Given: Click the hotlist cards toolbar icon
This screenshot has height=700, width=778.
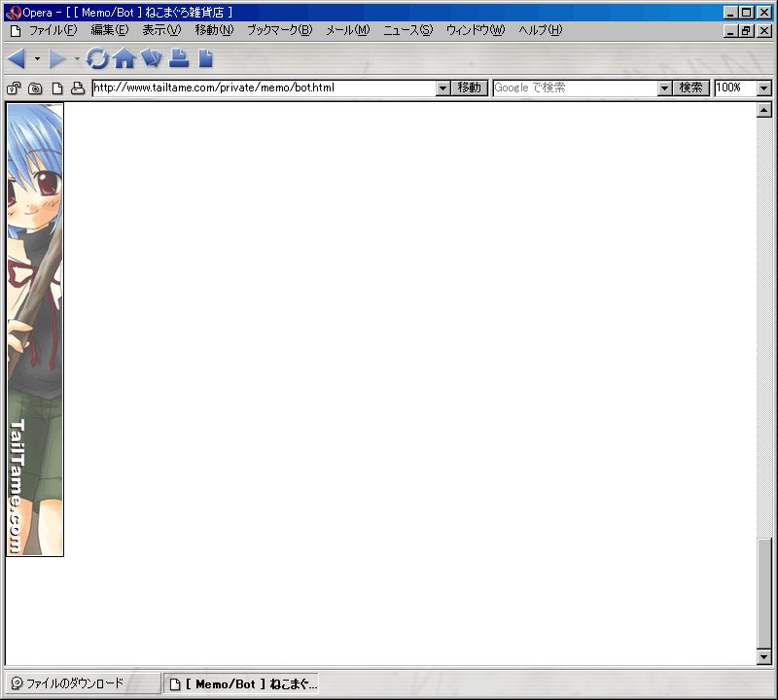Looking at the screenshot, I should (x=152, y=58).
